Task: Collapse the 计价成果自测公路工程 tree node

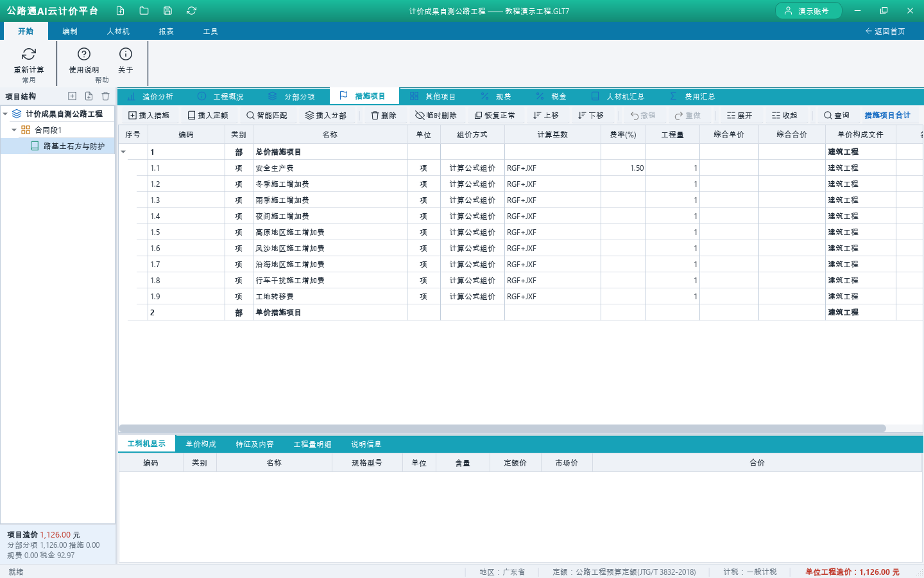Action: [x=6, y=114]
